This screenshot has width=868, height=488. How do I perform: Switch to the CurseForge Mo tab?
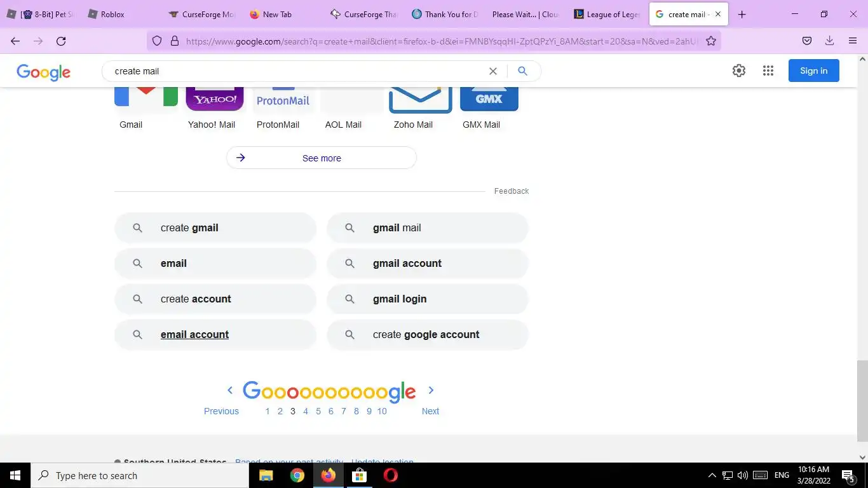click(x=202, y=14)
